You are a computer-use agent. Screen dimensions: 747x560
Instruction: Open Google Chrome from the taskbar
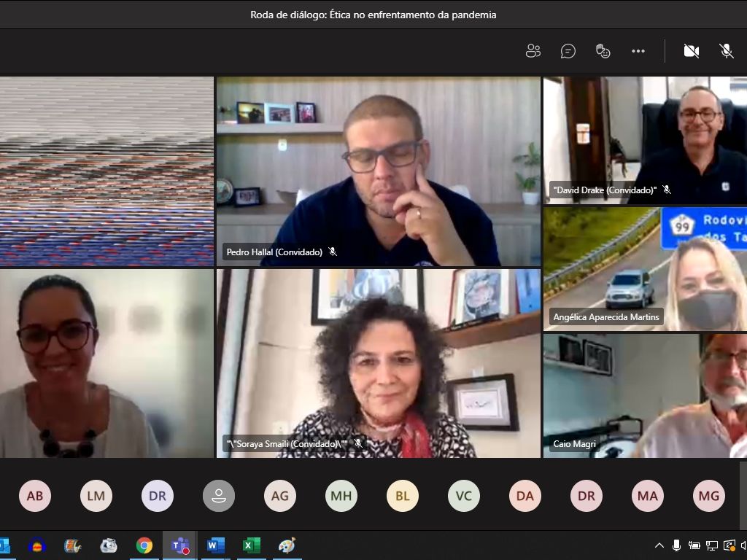point(144,545)
